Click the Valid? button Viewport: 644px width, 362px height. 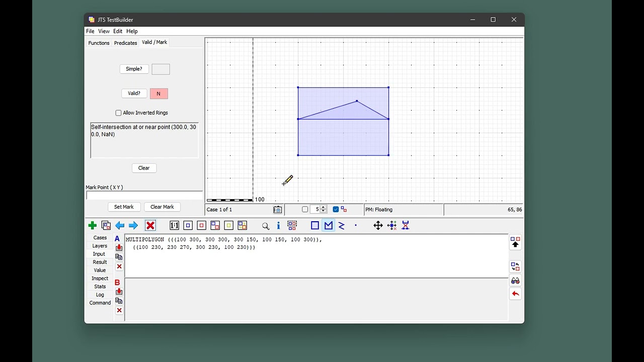(134, 94)
